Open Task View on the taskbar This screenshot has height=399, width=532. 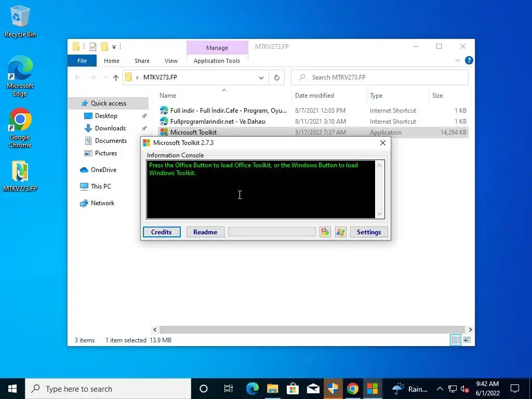click(x=229, y=389)
